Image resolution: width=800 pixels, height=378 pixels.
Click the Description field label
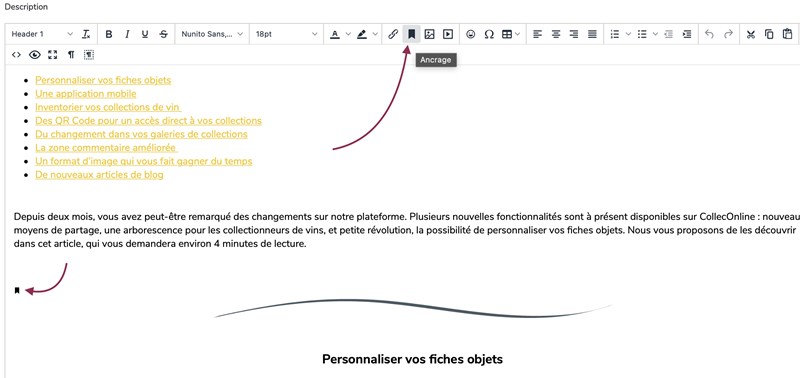(26, 7)
